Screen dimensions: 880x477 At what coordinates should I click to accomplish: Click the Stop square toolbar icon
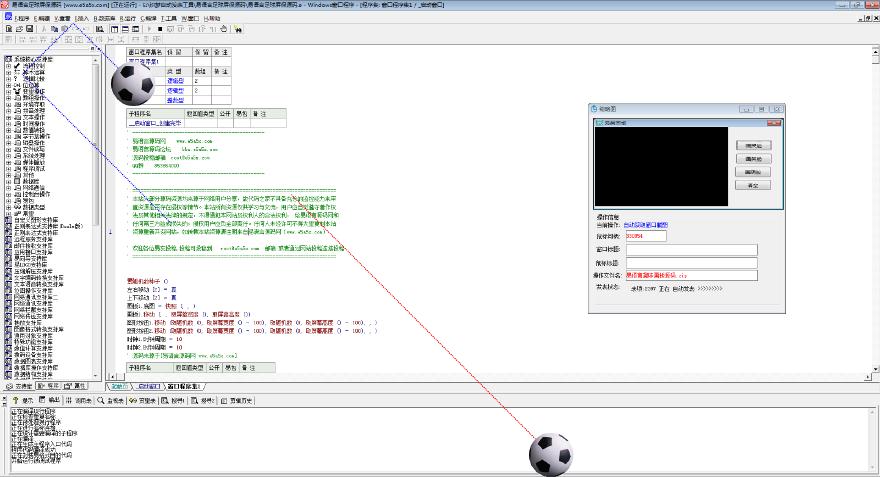click(160, 29)
